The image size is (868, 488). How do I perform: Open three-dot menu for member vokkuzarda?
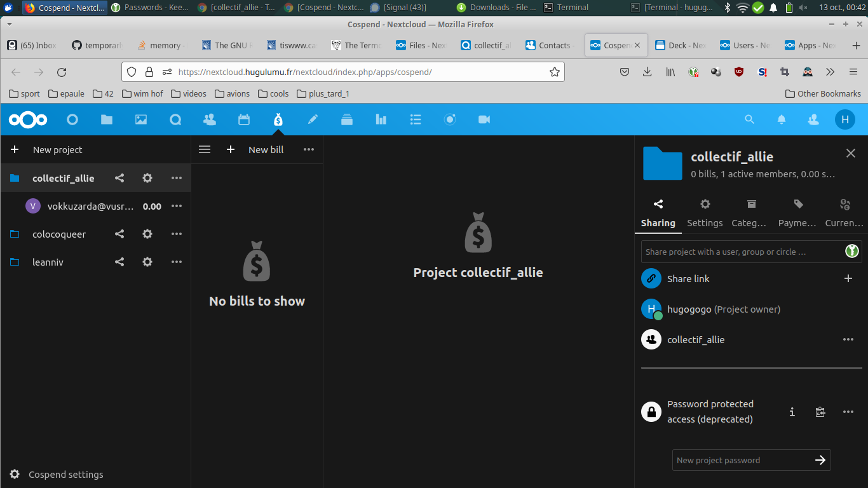pyautogui.click(x=176, y=206)
